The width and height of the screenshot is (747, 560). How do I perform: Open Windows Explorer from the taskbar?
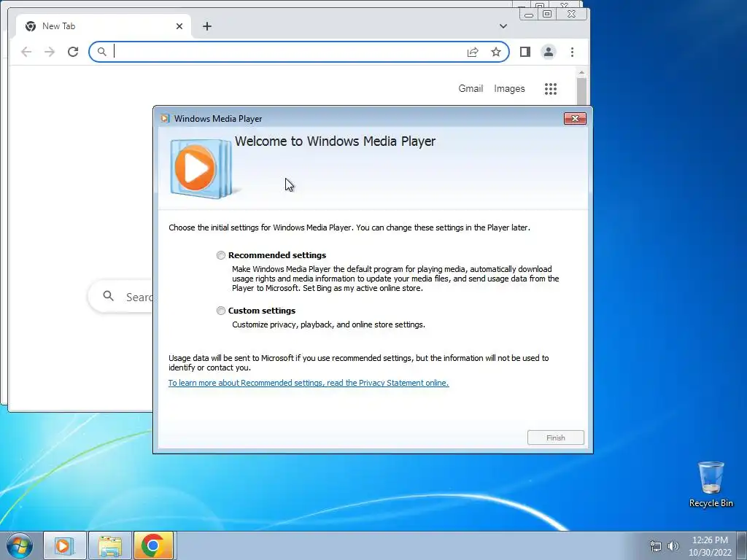point(109,545)
